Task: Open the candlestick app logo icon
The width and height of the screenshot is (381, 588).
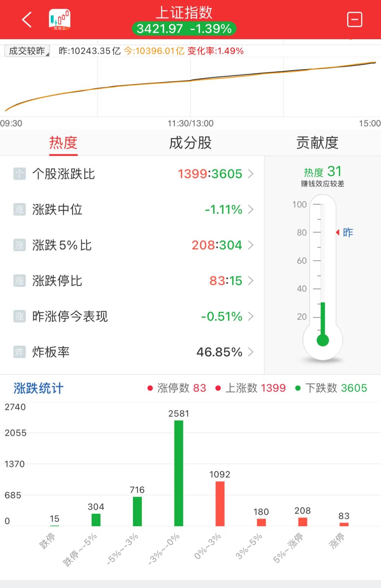Action: (x=60, y=19)
